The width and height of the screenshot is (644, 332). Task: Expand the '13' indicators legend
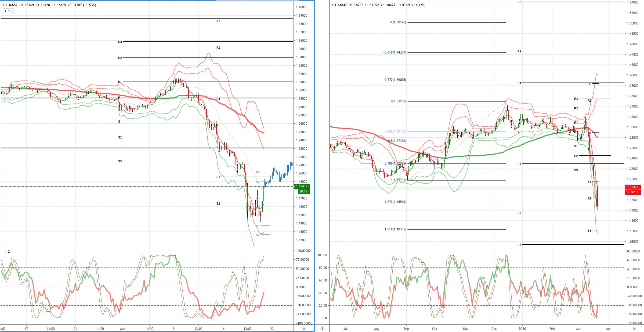8,11
